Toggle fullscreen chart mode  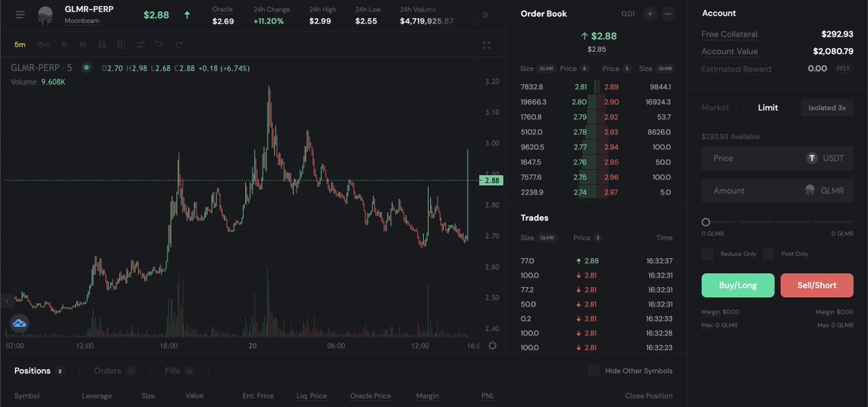487,45
